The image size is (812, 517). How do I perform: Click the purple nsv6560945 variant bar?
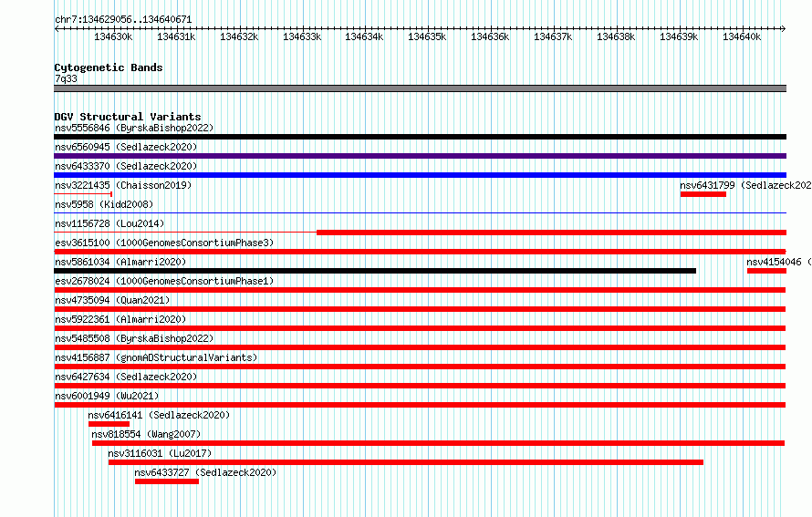[420, 156]
